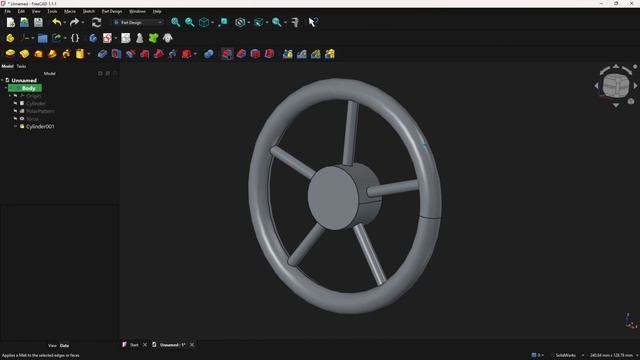Collapse the Unnamed document tree node
640x360 pixels.
[2, 80]
